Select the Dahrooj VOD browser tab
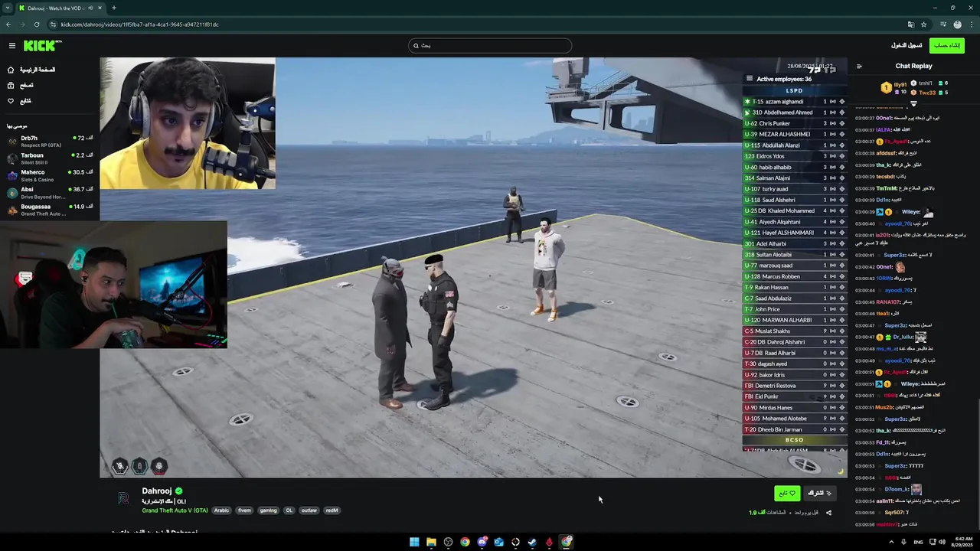This screenshot has width=980, height=551. 60,8
